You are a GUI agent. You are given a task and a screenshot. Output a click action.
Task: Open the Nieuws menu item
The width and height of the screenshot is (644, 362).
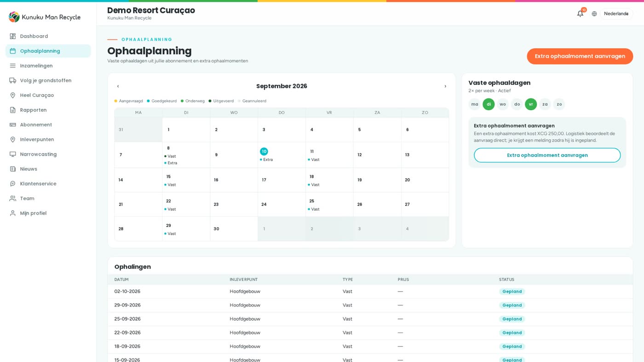point(48,169)
